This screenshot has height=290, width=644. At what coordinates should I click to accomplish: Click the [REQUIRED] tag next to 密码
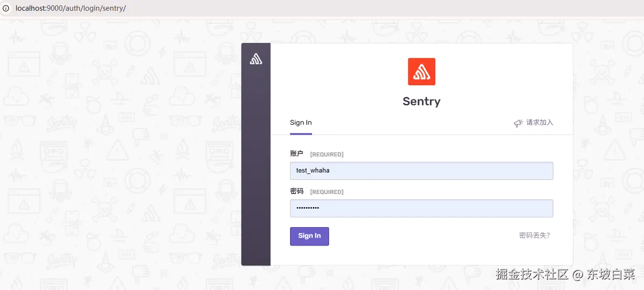coord(327,192)
